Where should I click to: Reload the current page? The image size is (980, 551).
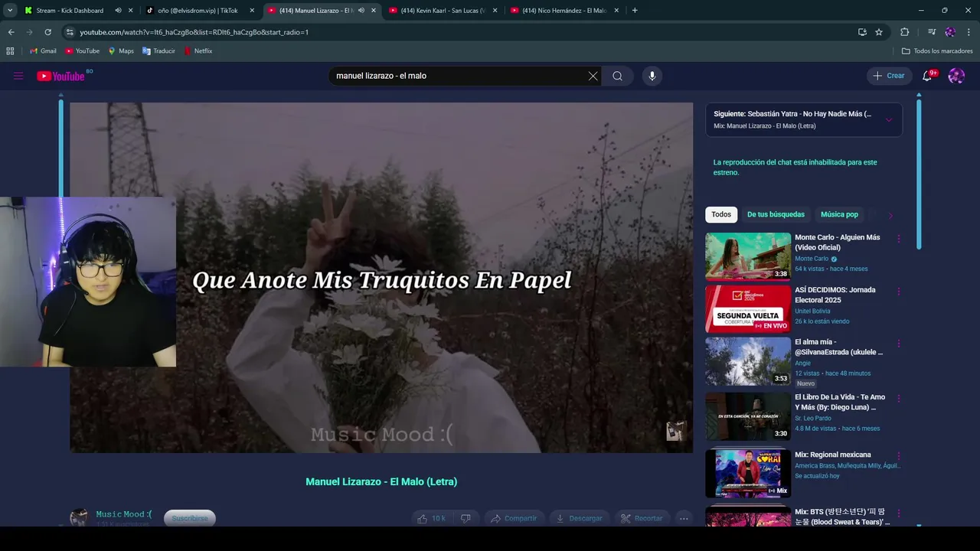pos(47,32)
